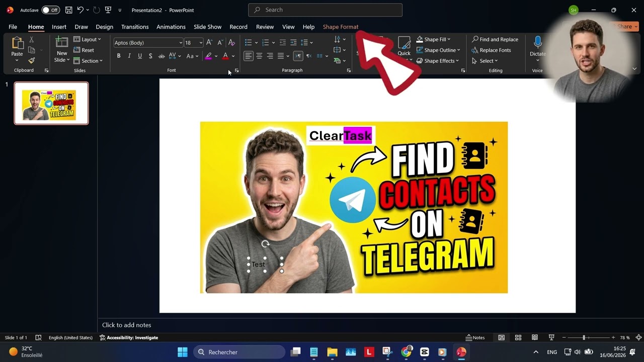
Task: Reset the slide layout
Action: pos(84,50)
